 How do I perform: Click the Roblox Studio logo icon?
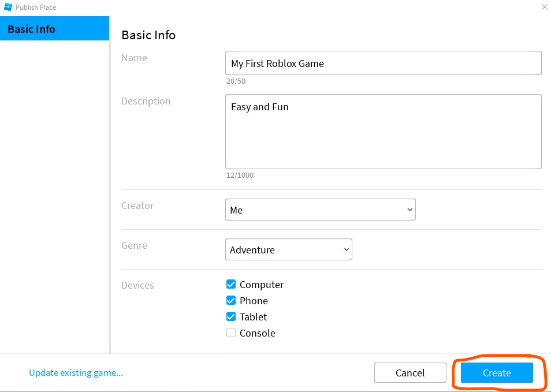pos(8,8)
